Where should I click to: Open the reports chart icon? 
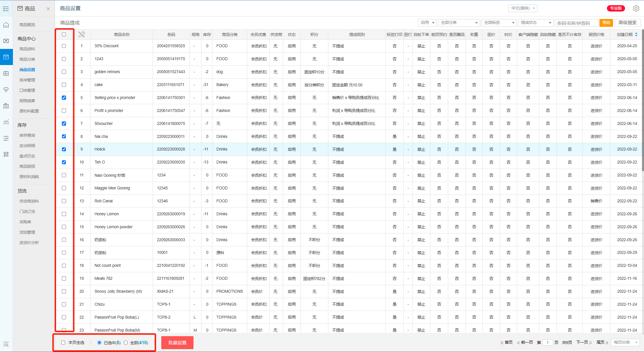(x=6, y=122)
